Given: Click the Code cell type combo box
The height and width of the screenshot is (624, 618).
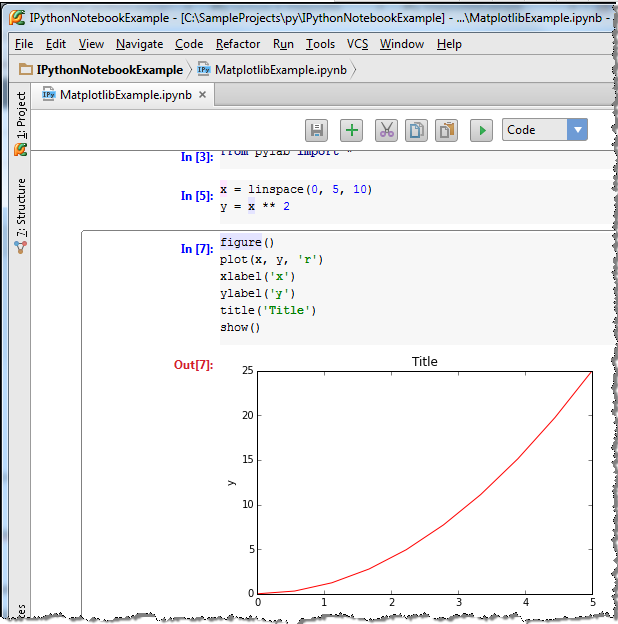Looking at the screenshot, I should [x=545, y=130].
